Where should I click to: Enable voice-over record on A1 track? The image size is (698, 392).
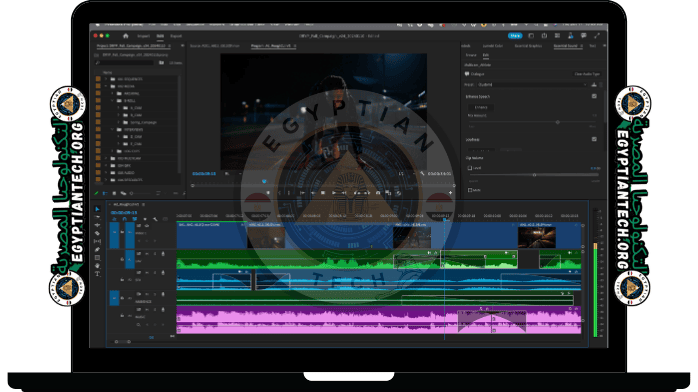pyautogui.click(x=163, y=254)
